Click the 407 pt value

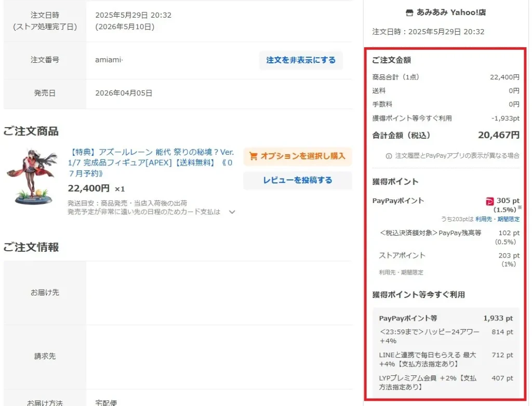pos(502,378)
